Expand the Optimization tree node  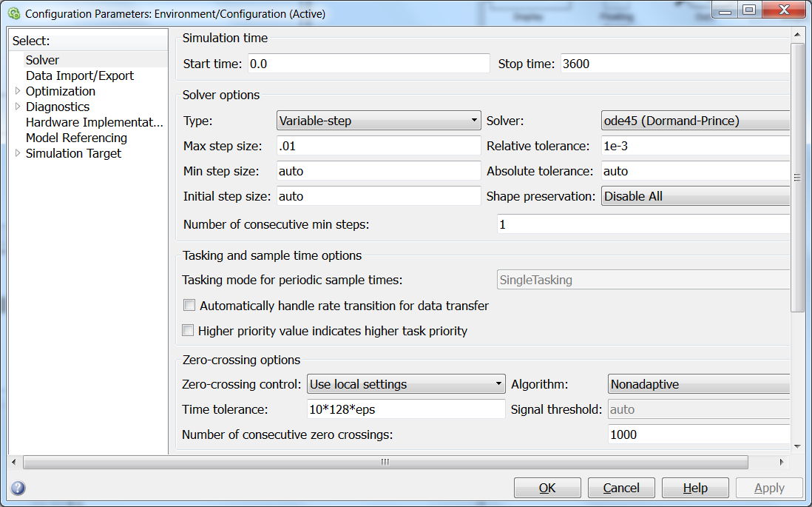18,91
